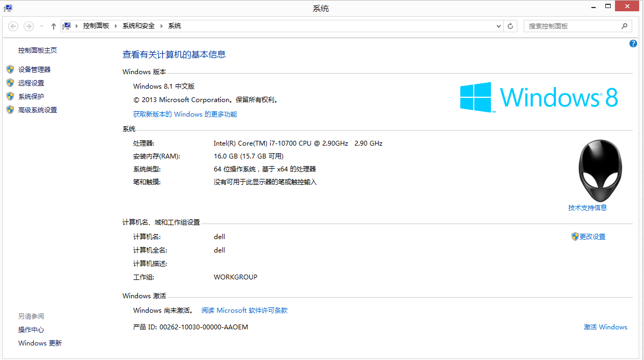Click the Alienware alien head logo
This screenshot has height=360, width=644.
click(600, 170)
